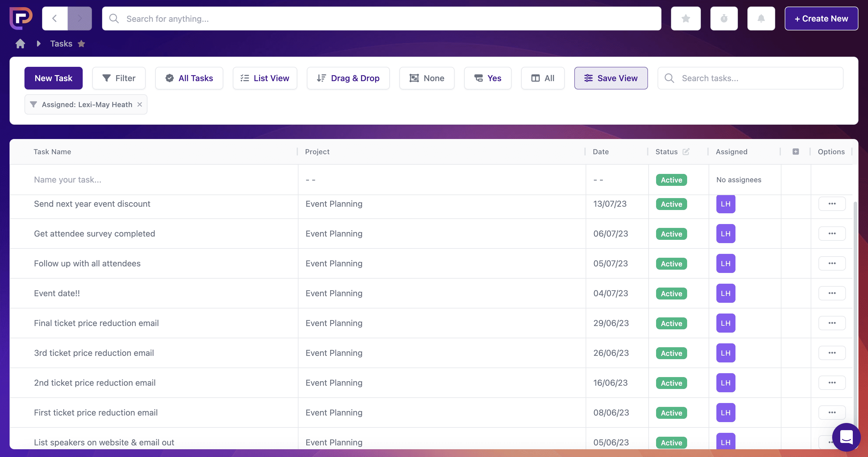Image resolution: width=868 pixels, height=457 pixels.
Task: Toggle Active status on Event date!! row
Action: pyautogui.click(x=671, y=293)
